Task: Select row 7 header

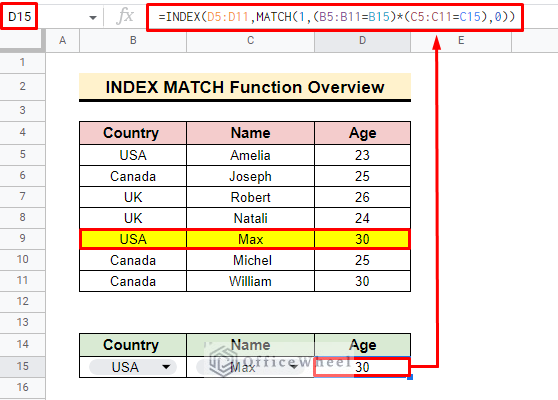Action: point(22,196)
